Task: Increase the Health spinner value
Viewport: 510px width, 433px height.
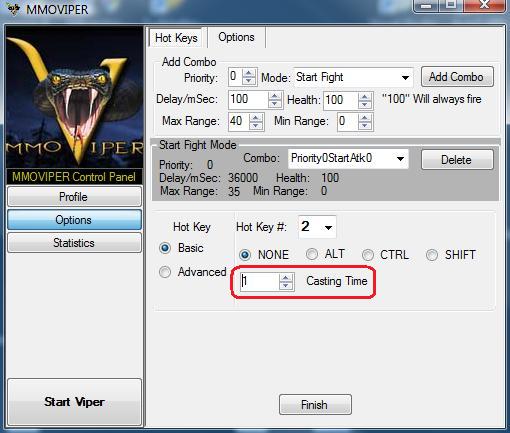Action: click(365, 96)
